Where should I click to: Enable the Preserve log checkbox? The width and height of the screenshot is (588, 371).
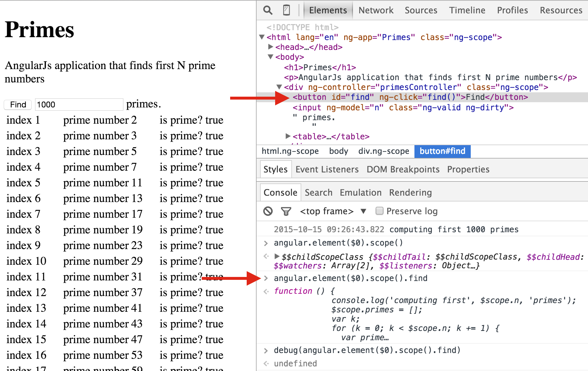pos(379,211)
